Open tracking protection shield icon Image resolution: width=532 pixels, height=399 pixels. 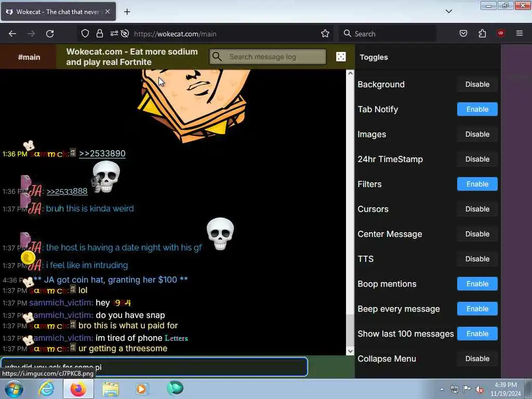coord(85,33)
